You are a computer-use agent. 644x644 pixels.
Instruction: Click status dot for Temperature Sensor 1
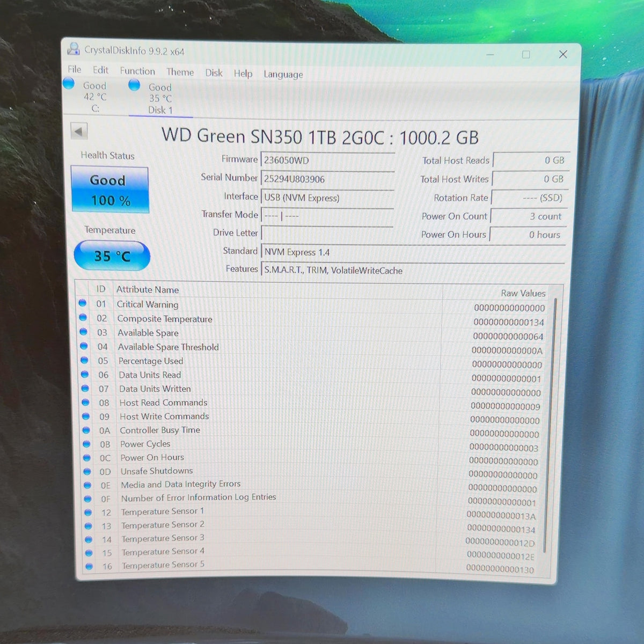tap(88, 513)
